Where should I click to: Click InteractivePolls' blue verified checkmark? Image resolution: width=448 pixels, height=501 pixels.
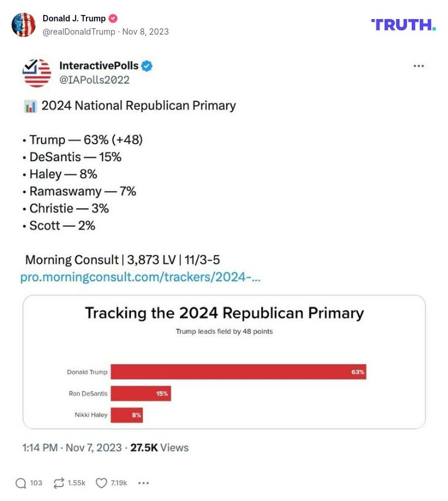click(x=147, y=66)
